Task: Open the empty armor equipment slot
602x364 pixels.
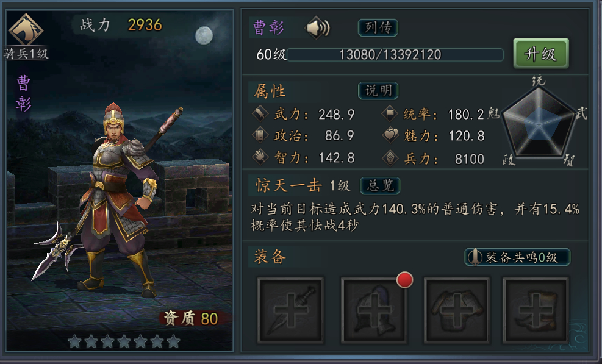Action: (457, 310)
